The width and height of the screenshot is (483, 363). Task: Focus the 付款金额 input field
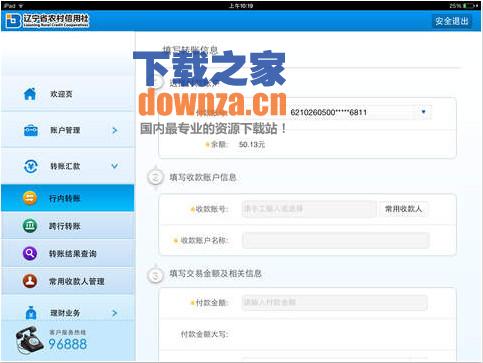[335, 303]
